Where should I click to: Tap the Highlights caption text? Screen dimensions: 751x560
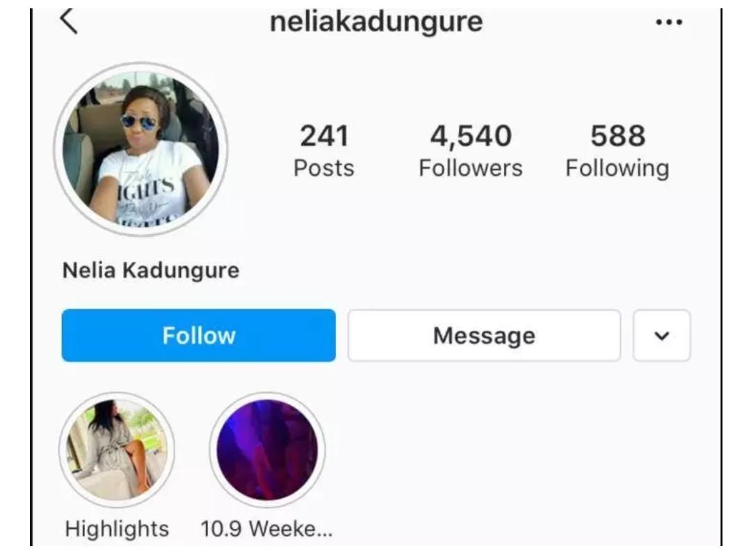(x=117, y=529)
